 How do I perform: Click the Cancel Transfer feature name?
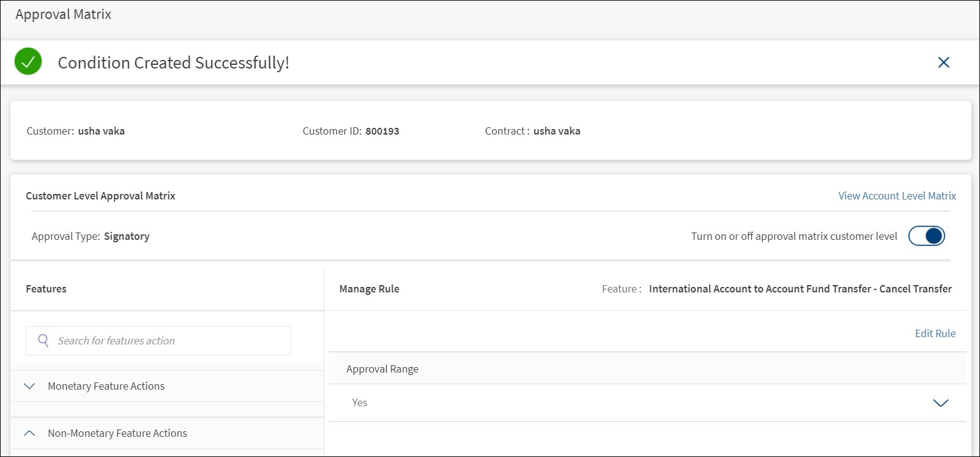pos(800,289)
